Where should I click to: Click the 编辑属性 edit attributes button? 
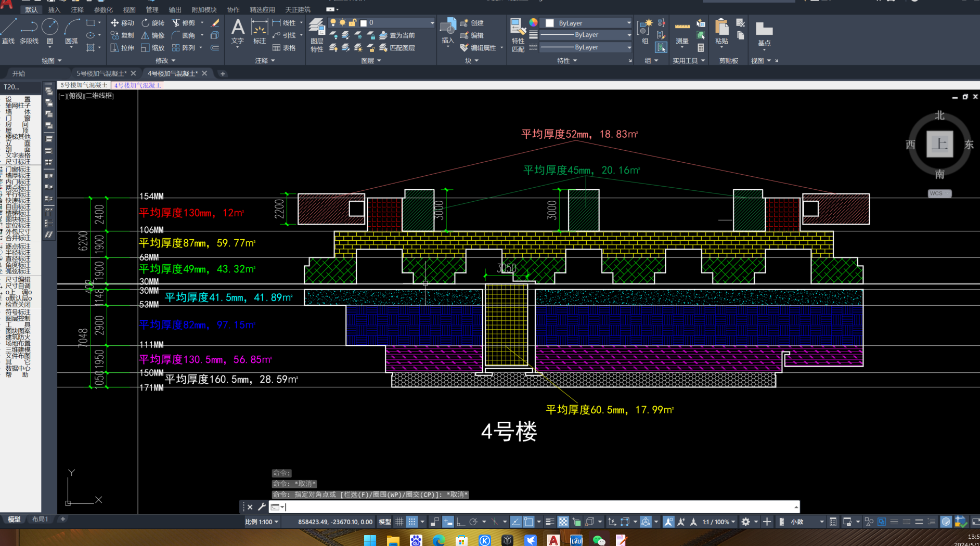(479, 48)
